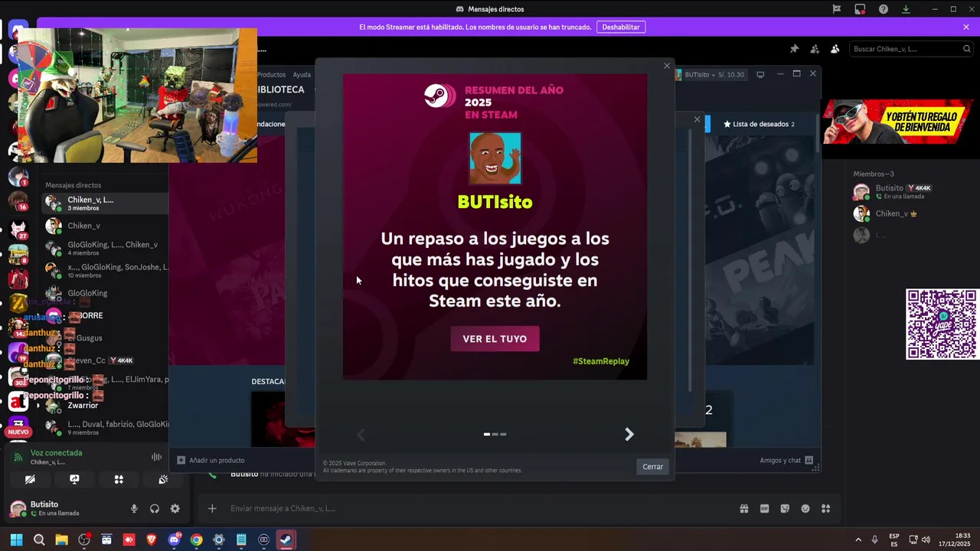Click VER EL TUYO button
The image size is (980, 551).
click(x=495, y=339)
